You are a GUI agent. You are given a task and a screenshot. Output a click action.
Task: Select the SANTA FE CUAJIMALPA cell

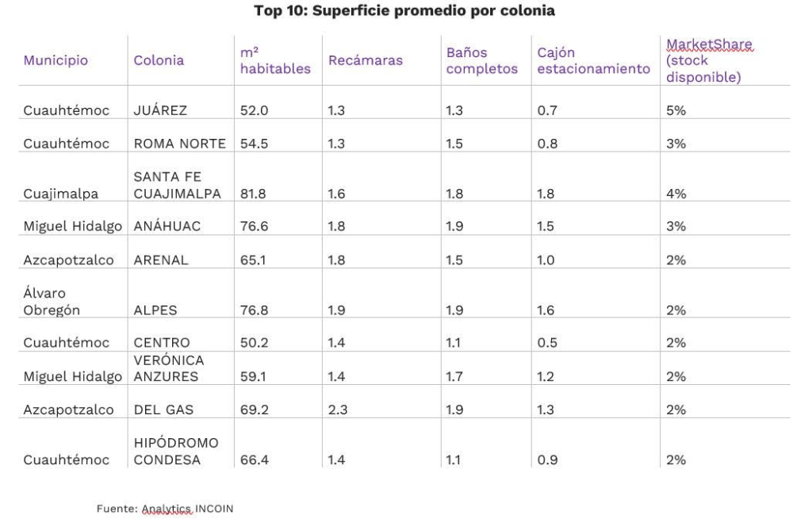click(x=175, y=187)
